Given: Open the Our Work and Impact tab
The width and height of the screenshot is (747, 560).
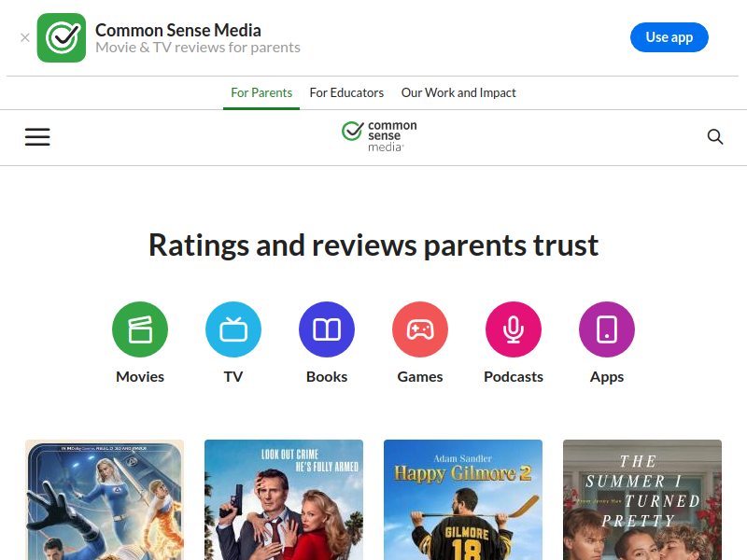Looking at the screenshot, I should pos(458,92).
